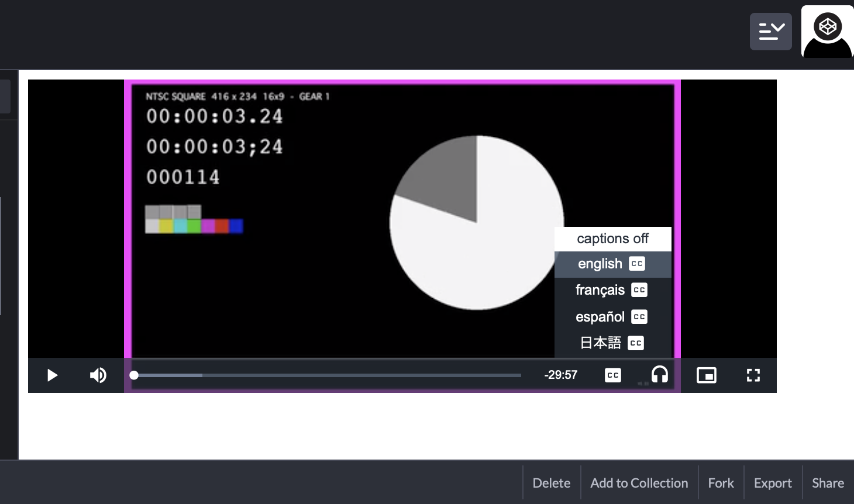Screen dimensions: 854x504
Task: Click the video seek progress bar
Action: click(325, 375)
